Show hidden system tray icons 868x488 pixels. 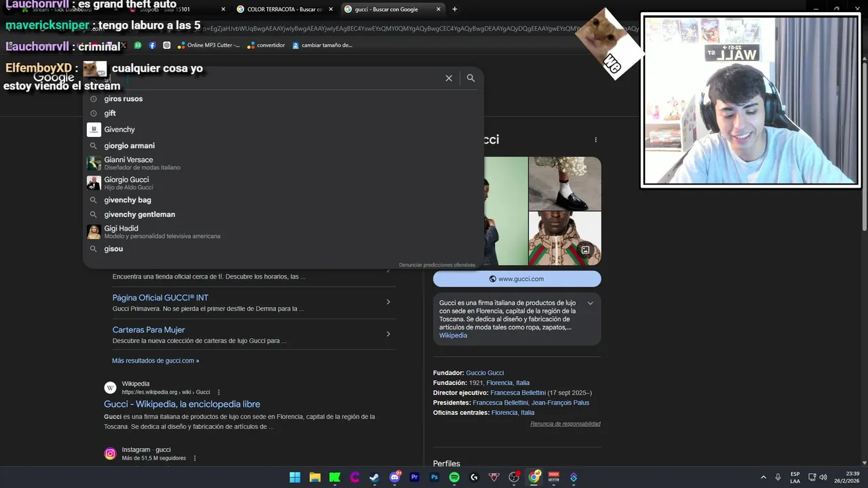pos(764,478)
